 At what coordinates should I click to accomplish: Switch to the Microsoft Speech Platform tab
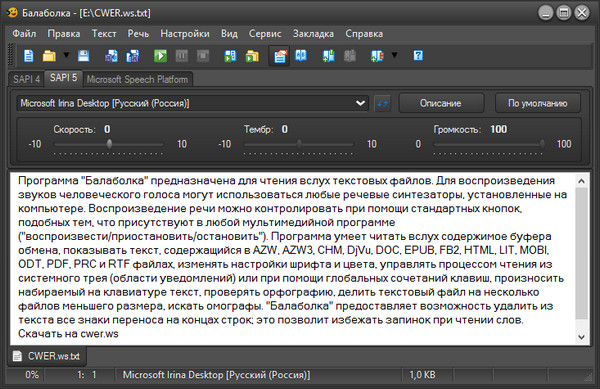tap(137, 79)
